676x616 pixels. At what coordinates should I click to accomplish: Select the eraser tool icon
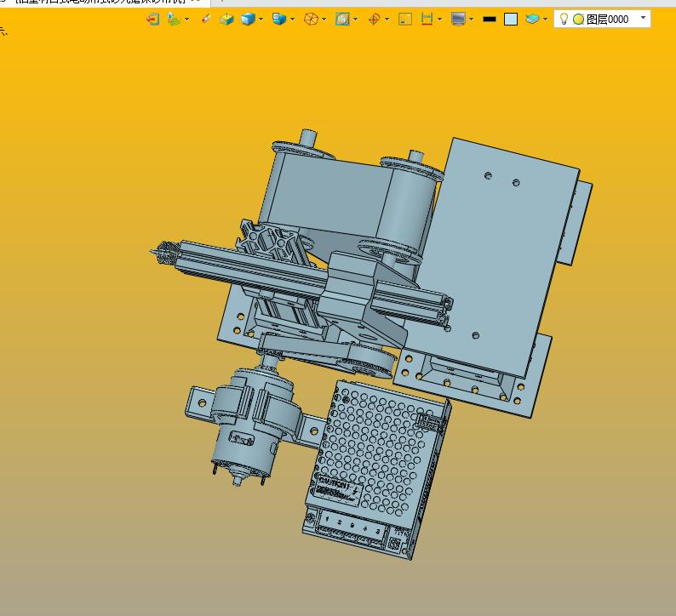pyautogui.click(x=207, y=19)
